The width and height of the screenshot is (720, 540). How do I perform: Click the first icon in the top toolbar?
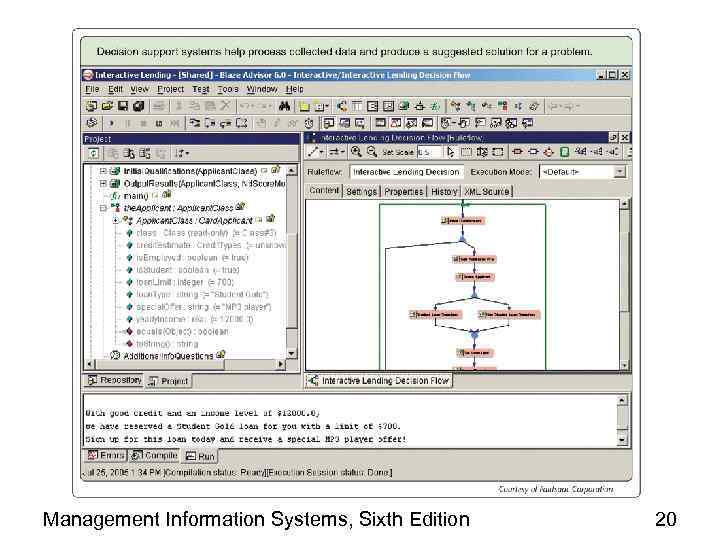(91, 106)
